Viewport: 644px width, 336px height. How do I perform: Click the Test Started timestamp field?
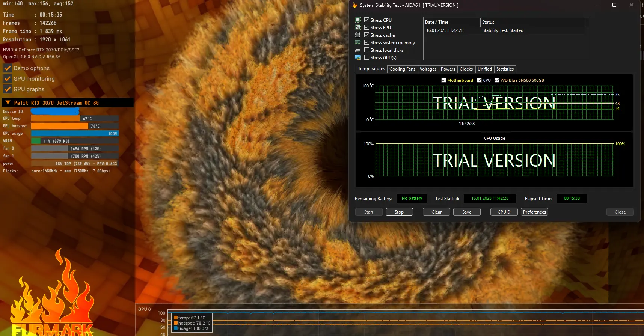(490, 199)
